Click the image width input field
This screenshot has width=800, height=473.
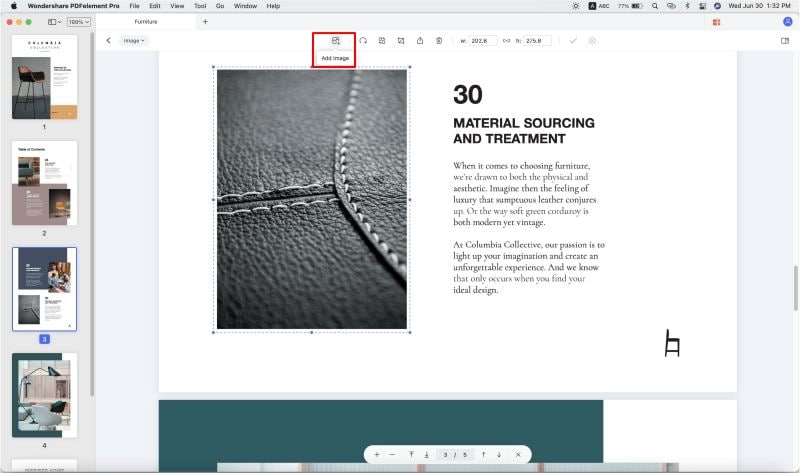(x=482, y=41)
